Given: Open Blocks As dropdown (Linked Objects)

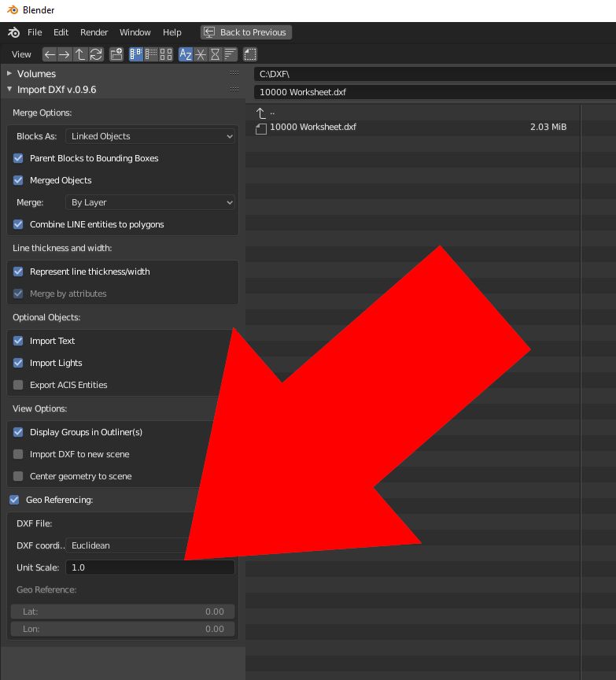Looking at the screenshot, I should (x=150, y=136).
